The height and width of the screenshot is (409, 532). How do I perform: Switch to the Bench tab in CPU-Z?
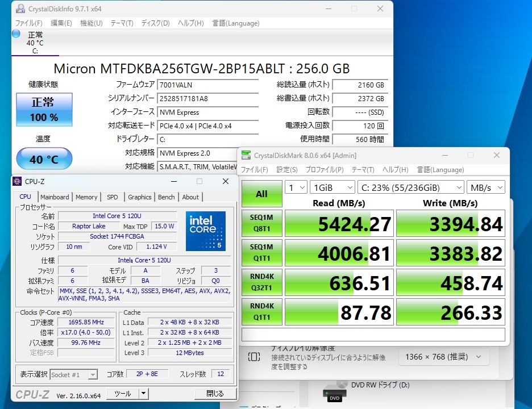(x=166, y=197)
